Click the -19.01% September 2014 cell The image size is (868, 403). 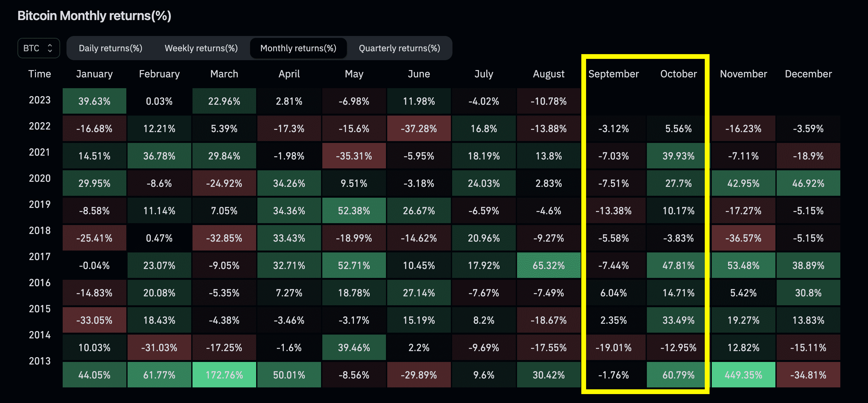click(613, 347)
